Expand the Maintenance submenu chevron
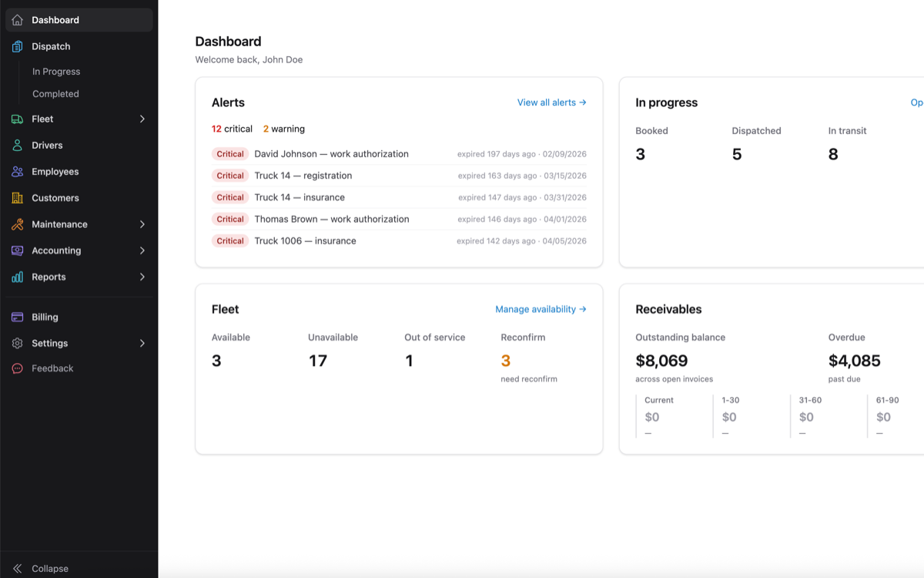 click(x=142, y=224)
